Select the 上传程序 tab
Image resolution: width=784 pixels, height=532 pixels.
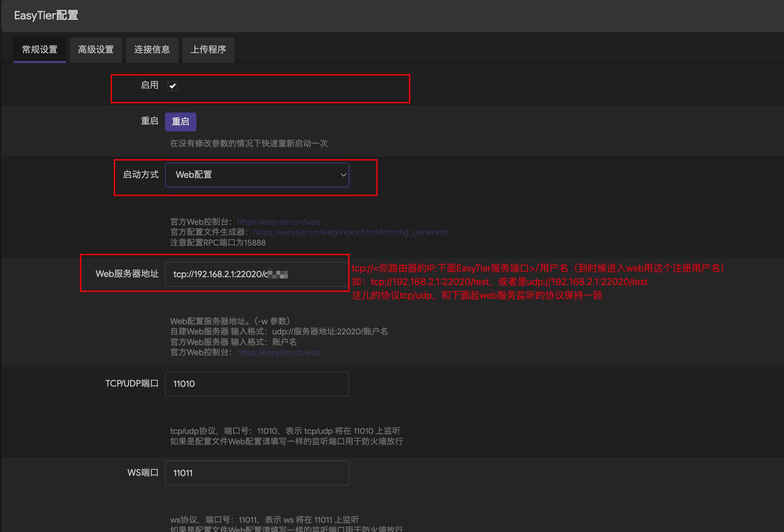208,50
